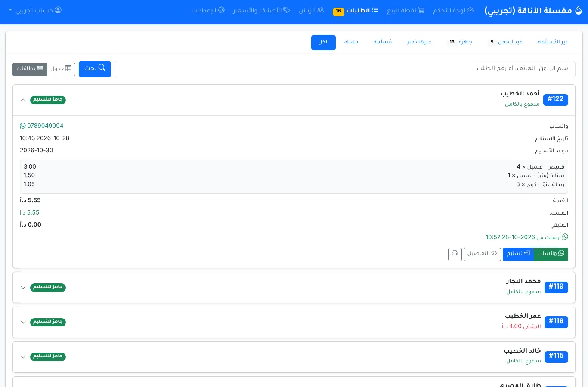
Task: Switch to جدول table view
Action: point(61,69)
